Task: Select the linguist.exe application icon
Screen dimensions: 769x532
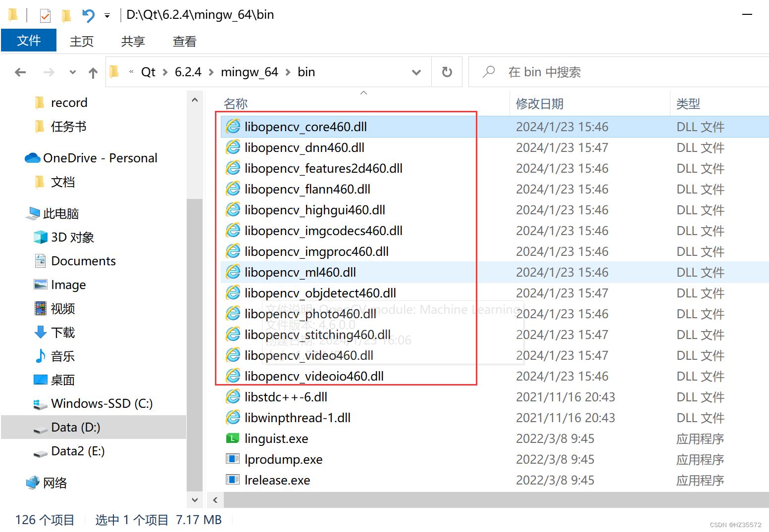Action: tap(233, 438)
